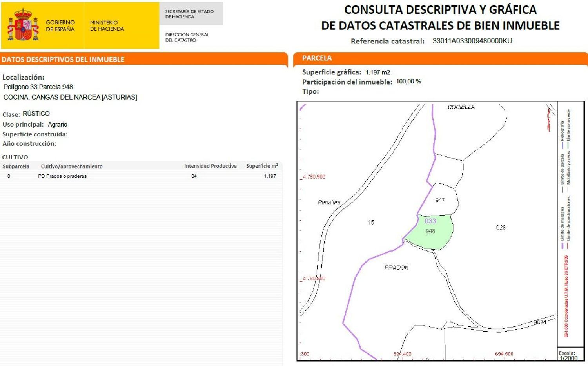Expand the DATOS DESCRIPTIVOS DEL INMUEBLE header
The width and height of the screenshot is (588, 366).
(x=64, y=59)
